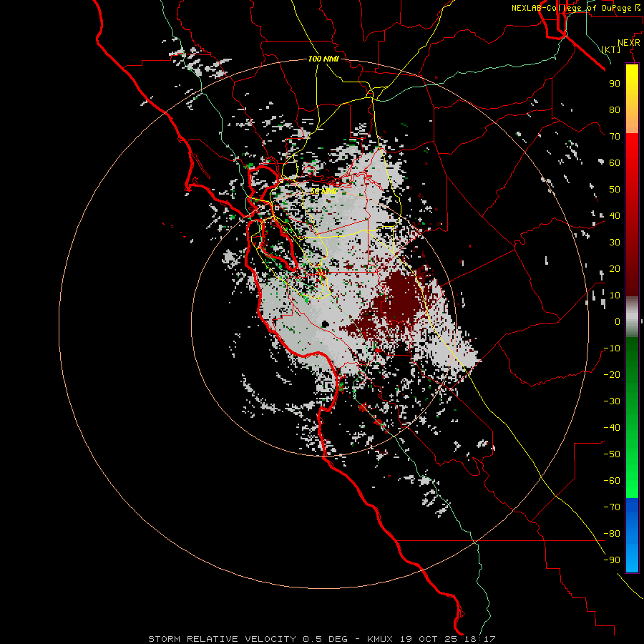This screenshot has width=644, height=644.
Task: Click the NEXR label above the color scale
Action: tap(629, 43)
